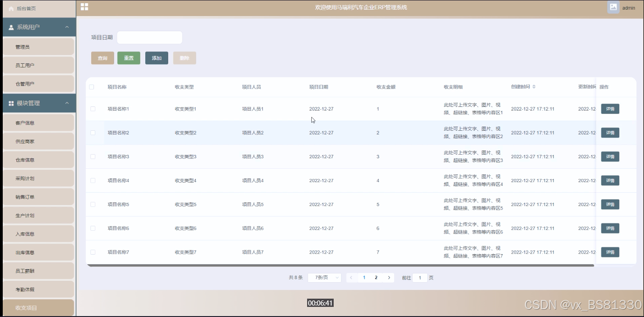
Task: Open 详情 for 项目名称6 row
Action: [610, 228]
